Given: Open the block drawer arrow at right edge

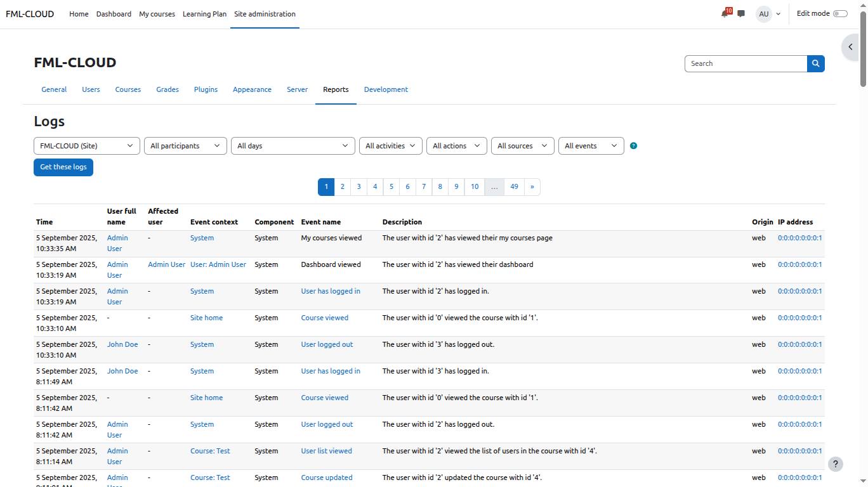Looking at the screenshot, I should tap(851, 47).
